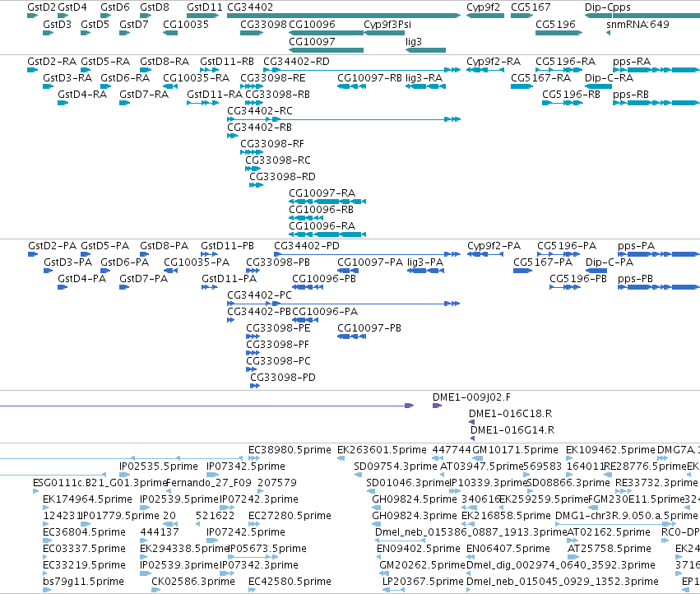Select the CG10035 gene label
Image resolution: width=700 pixels, height=594 pixels.
[186, 24]
